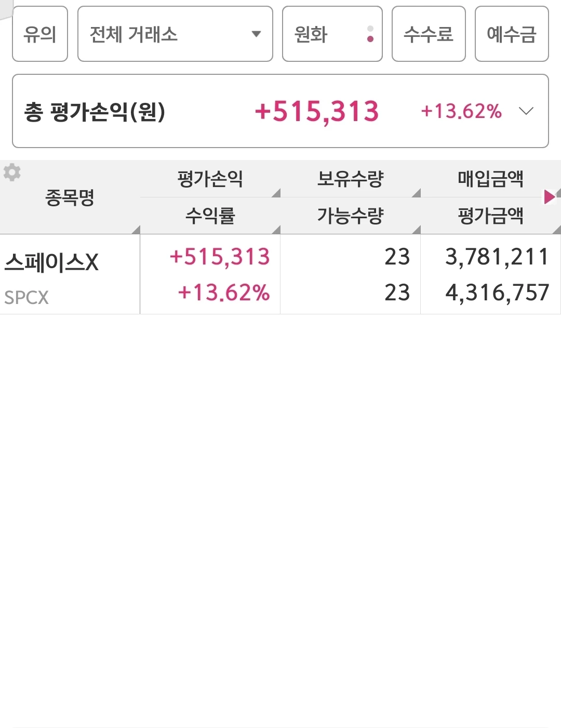
Task: Sort by 평가손익 column header
Action: (x=210, y=179)
